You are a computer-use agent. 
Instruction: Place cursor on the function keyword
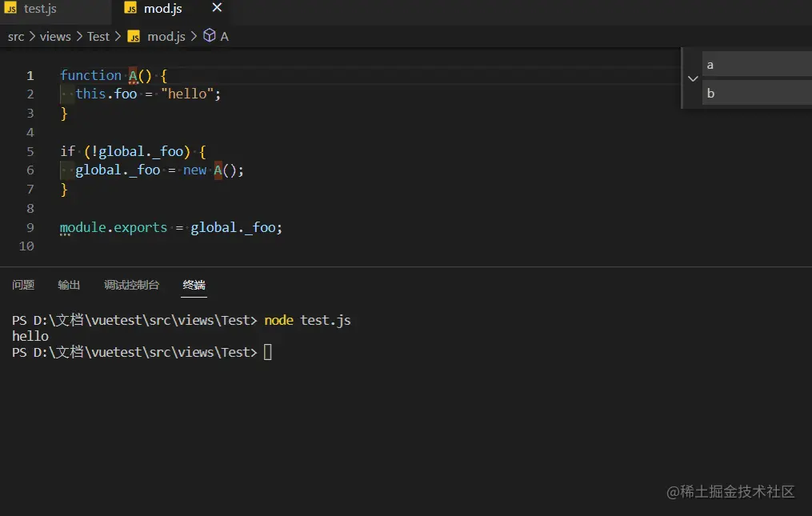pyautogui.click(x=90, y=76)
